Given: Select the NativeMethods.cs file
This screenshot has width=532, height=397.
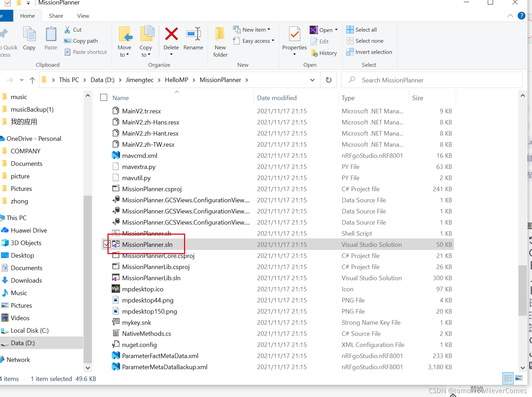Looking at the screenshot, I should (146, 334).
